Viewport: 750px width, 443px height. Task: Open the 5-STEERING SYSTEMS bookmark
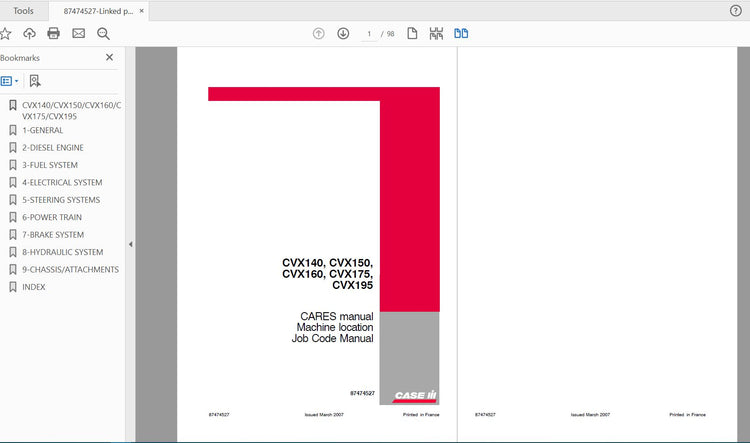coord(61,200)
